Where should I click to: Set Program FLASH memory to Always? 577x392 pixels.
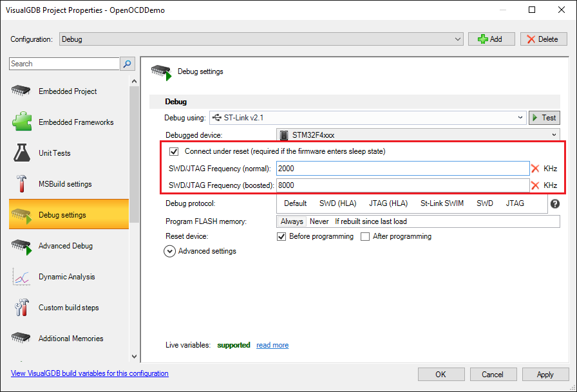click(x=292, y=221)
